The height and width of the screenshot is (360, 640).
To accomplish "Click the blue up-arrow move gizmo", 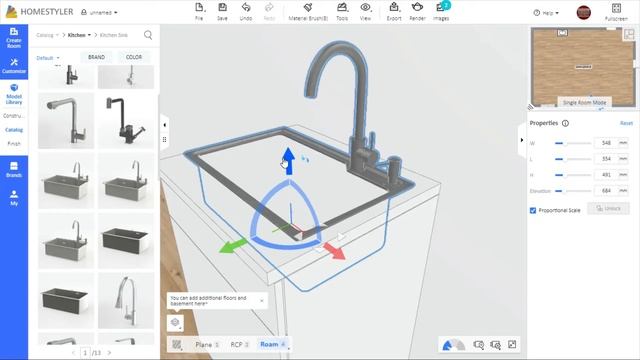I will click(289, 160).
